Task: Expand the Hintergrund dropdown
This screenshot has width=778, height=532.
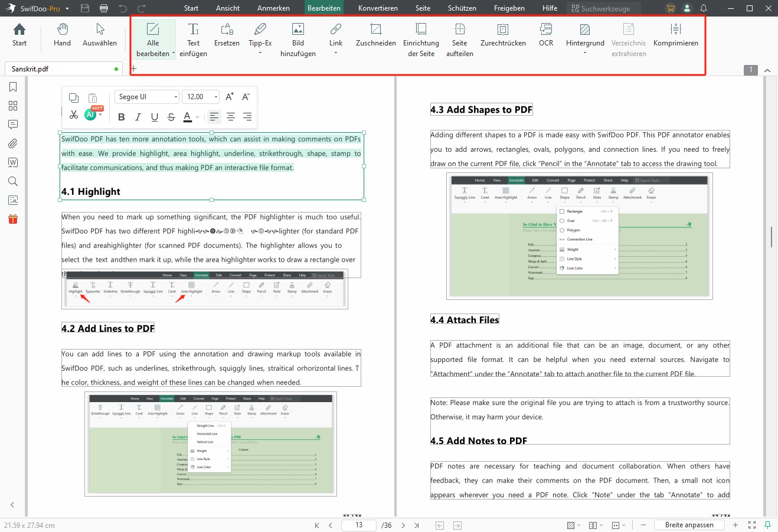Action: tap(585, 54)
